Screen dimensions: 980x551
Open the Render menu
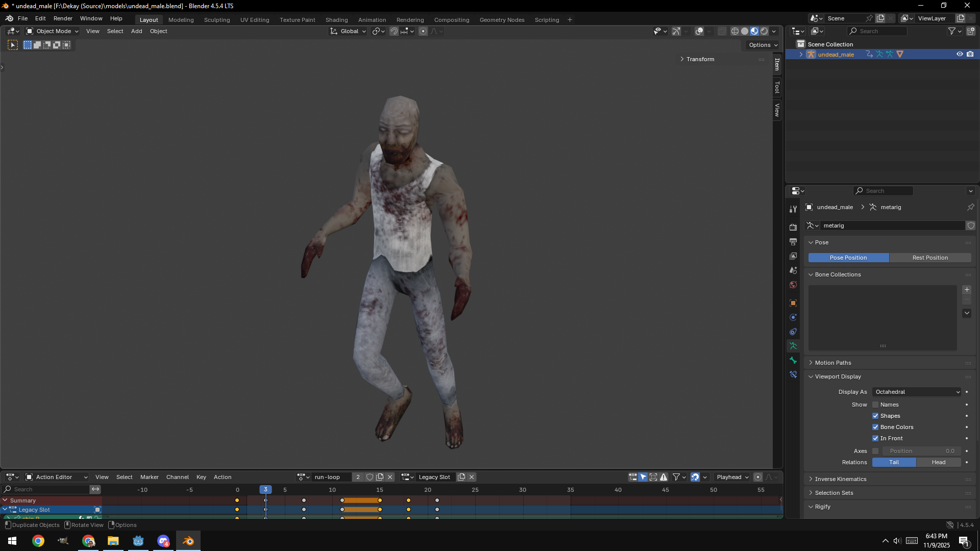[63, 18]
